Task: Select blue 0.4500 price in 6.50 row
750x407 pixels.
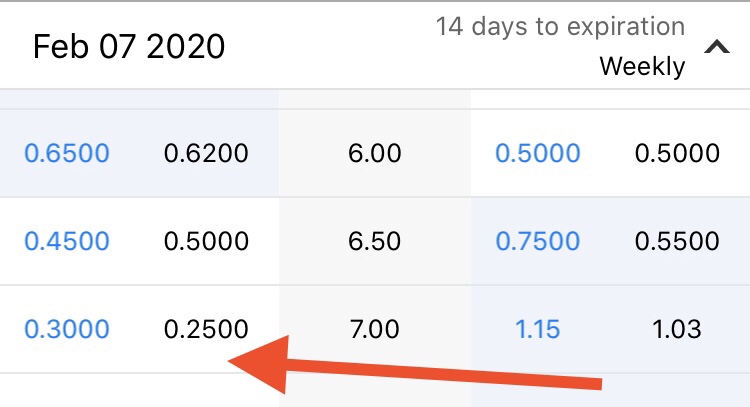Action: (x=67, y=241)
